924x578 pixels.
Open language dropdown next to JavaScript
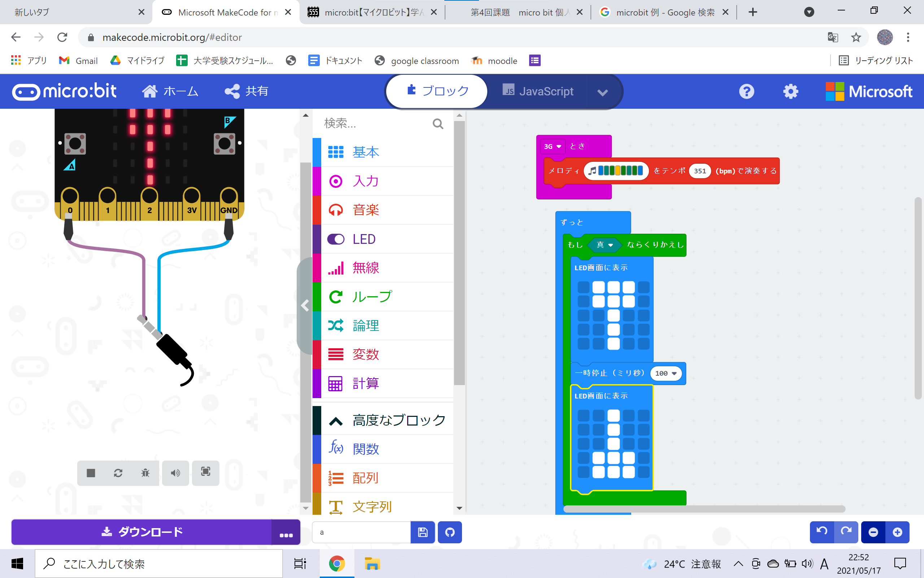coord(602,92)
